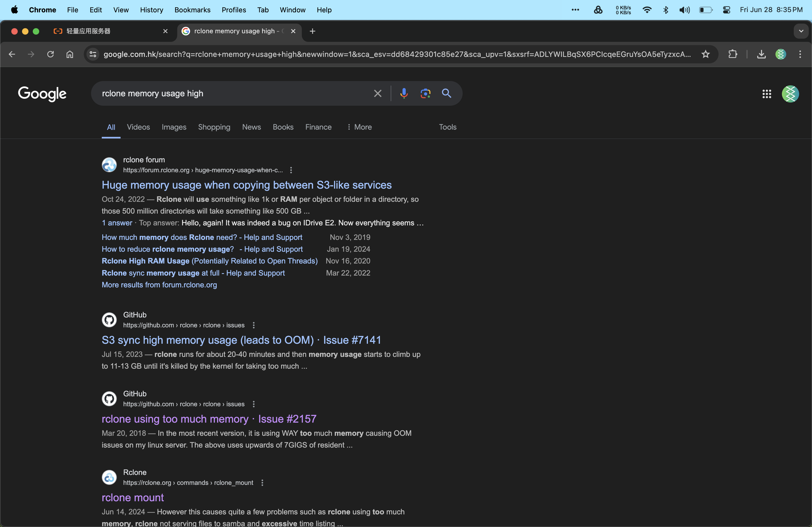Open Huge memory usage S3-like services result
The width and height of the screenshot is (812, 527).
pos(247,185)
